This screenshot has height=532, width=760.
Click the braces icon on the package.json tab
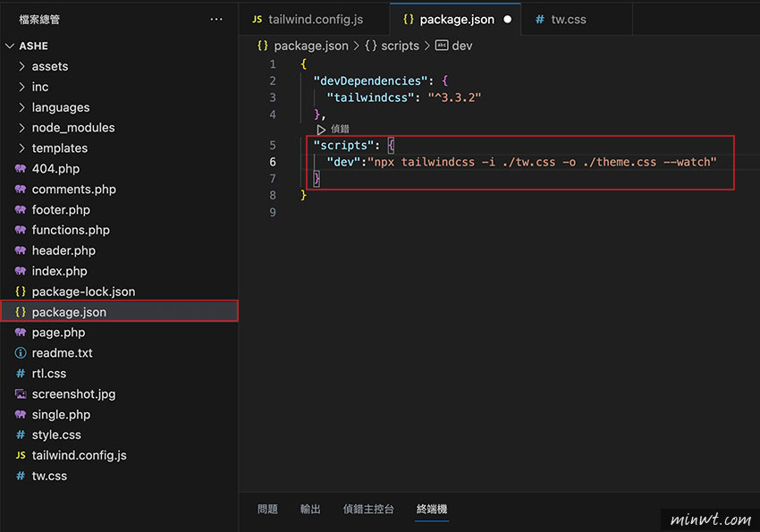[x=409, y=20]
